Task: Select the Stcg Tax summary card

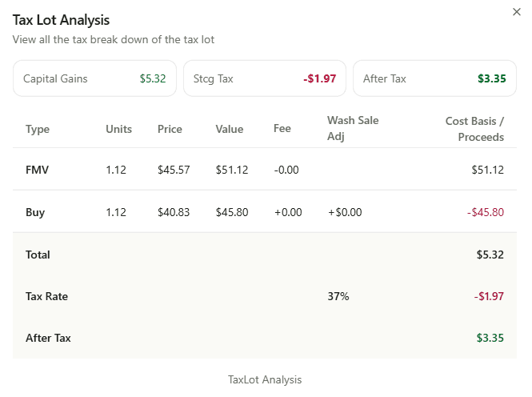Action: click(x=265, y=78)
